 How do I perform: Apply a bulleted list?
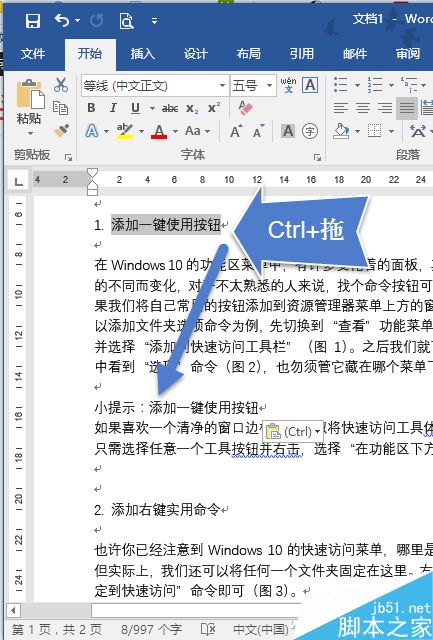click(341, 85)
